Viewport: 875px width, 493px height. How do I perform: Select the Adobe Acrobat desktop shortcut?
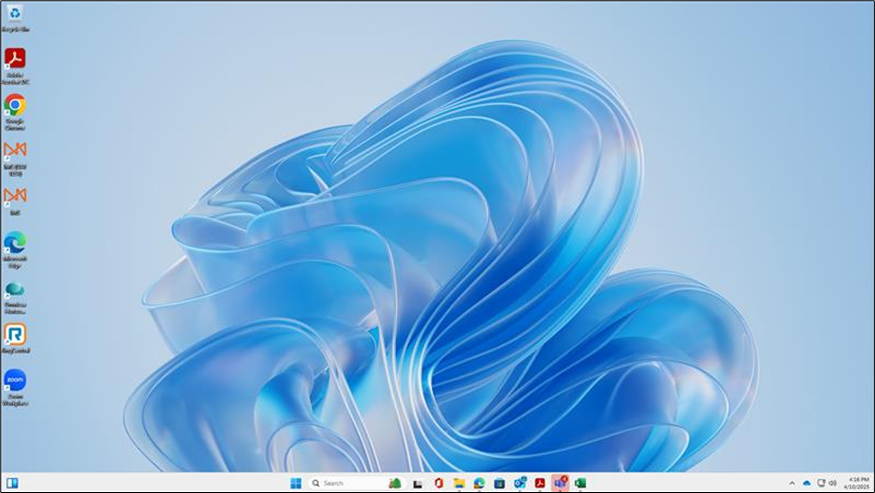coord(14,59)
